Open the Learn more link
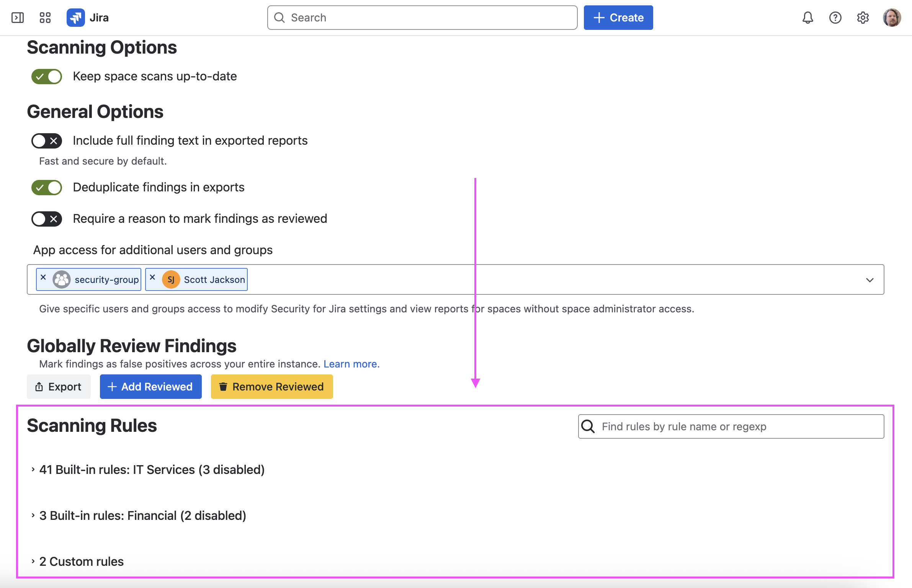Screen dimensions: 912x588 (351, 364)
